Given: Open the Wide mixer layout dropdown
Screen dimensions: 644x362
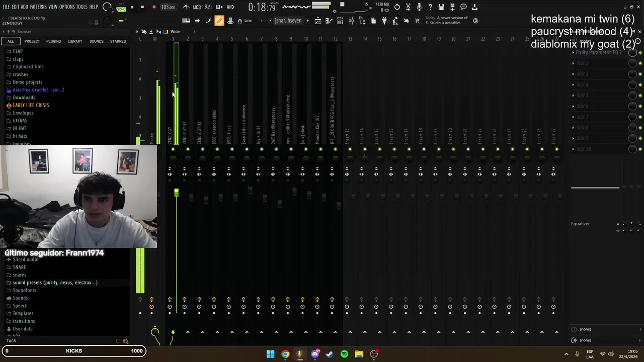Looking at the screenshot, I should [x=175, y=32].
